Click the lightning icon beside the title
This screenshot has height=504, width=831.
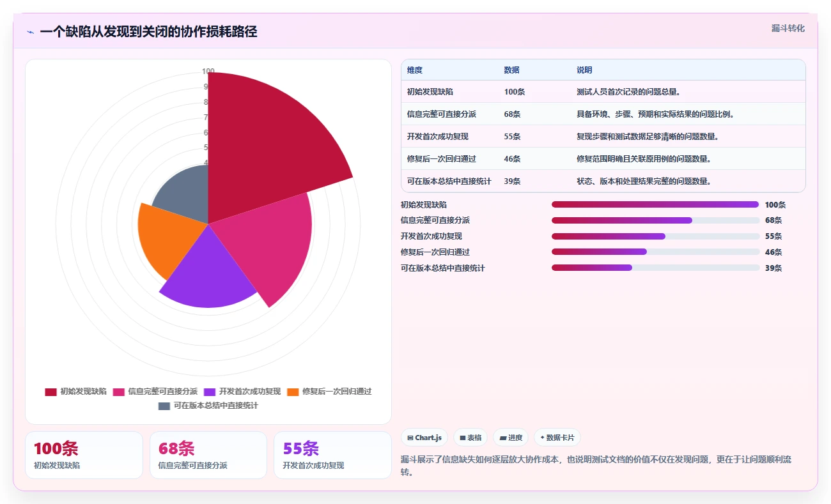30,32
